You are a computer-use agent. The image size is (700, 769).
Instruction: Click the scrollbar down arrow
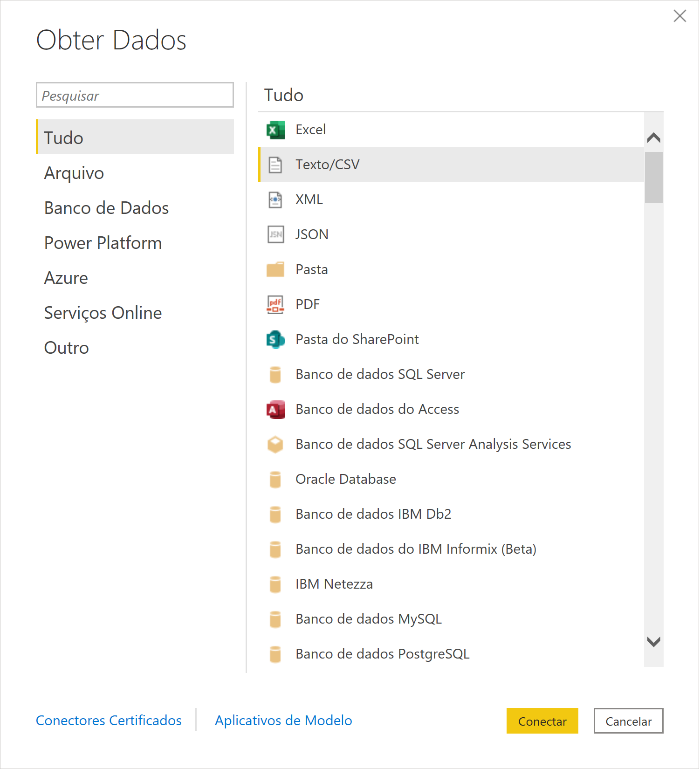tap(654, 642)
